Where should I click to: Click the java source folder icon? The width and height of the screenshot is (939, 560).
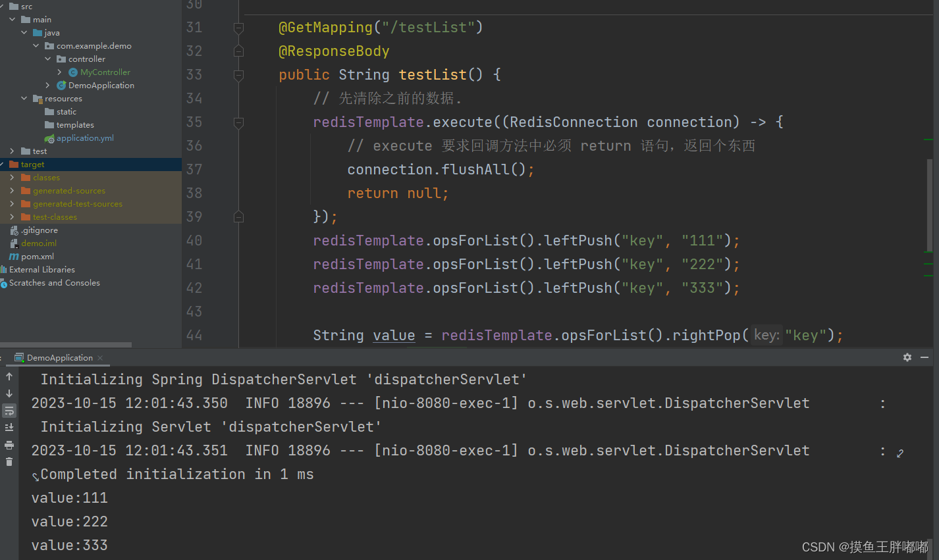point(38,33)
